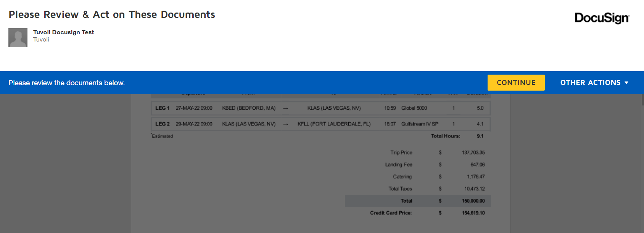644x233 pixels.
Task: Click the DocuSign logo
Action: click(x=602, y=18)
